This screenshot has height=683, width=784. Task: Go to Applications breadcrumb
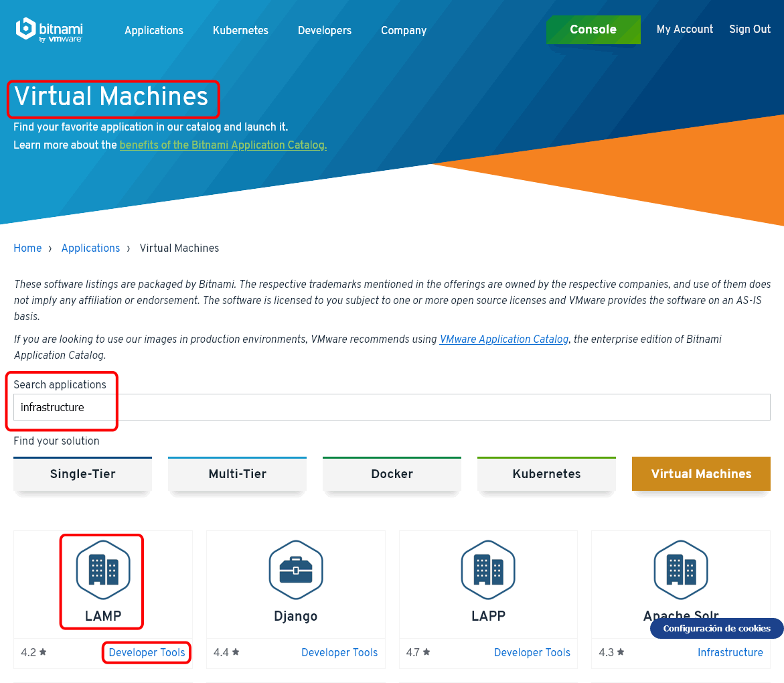click(90, 248)
